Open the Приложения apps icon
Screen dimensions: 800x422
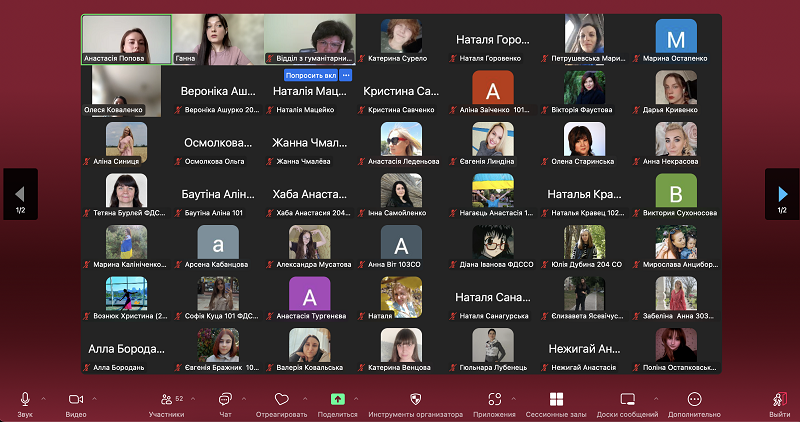[494, 399]
